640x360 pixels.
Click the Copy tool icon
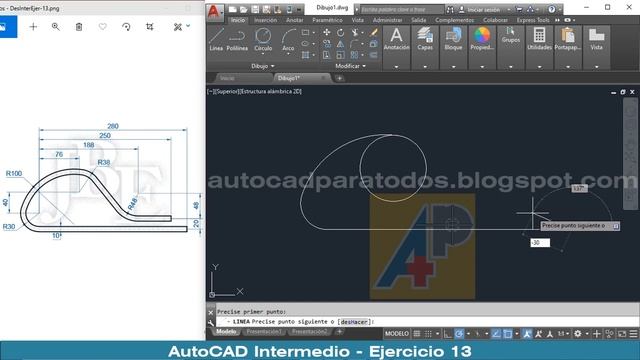[327, 44]
